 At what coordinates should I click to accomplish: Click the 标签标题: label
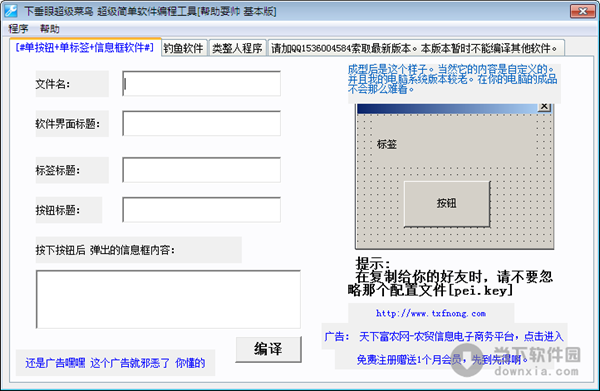tap(58, 170)
